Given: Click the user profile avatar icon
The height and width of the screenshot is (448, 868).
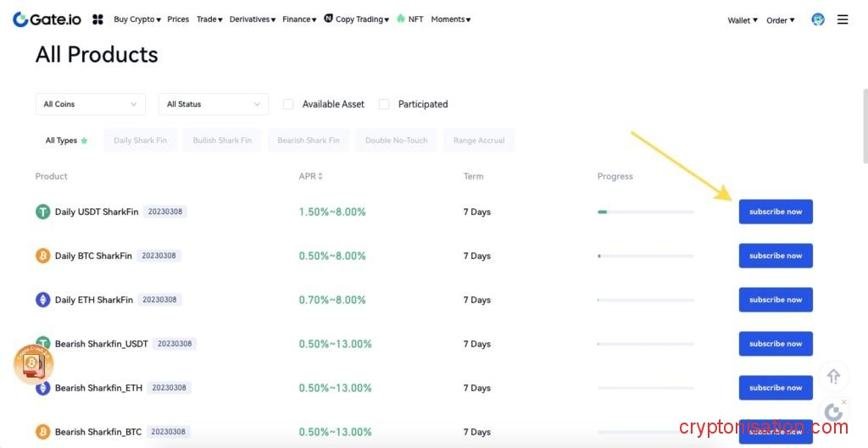Looking at the screenshot, I should pos(817,19).
